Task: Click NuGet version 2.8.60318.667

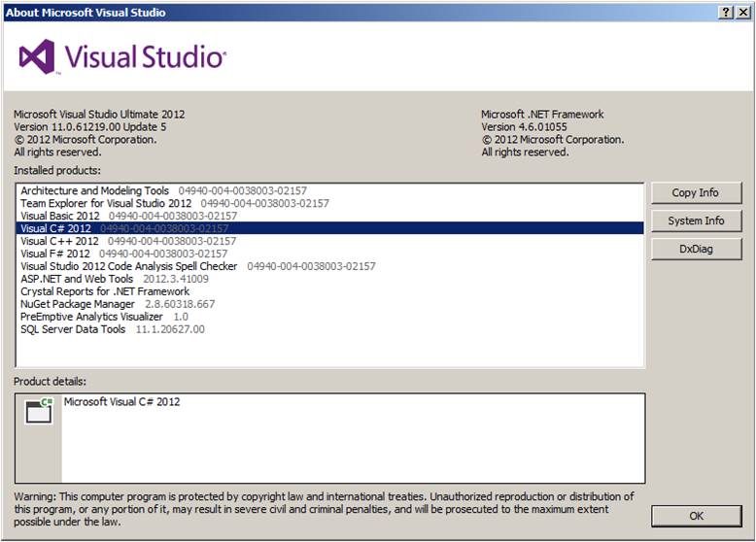Action: point(180,304)
